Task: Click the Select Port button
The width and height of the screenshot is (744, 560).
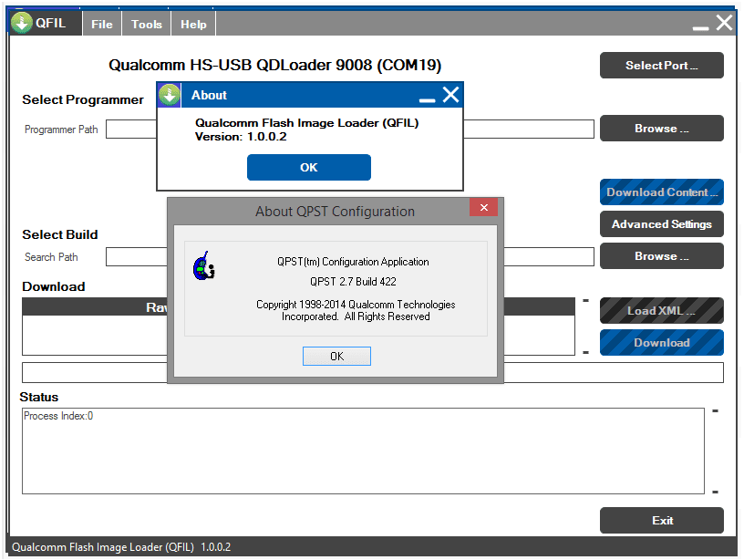Action: (661, 66)
